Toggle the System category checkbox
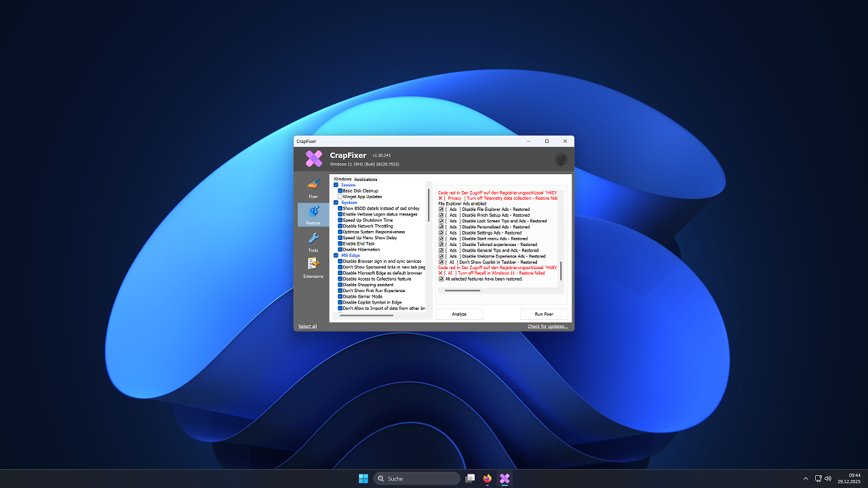The width and height of the screenshot is (868, 488). coord(336,203)
